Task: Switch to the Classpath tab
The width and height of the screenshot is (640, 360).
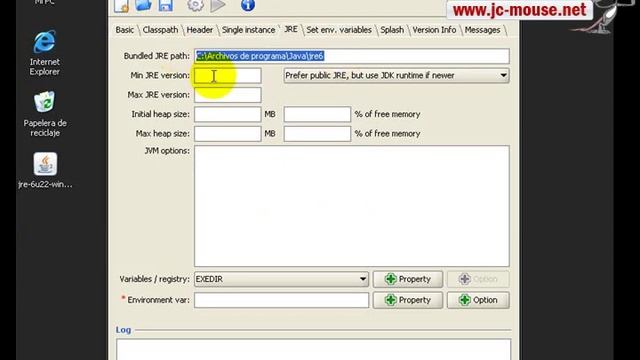Action: coord(160,30)
